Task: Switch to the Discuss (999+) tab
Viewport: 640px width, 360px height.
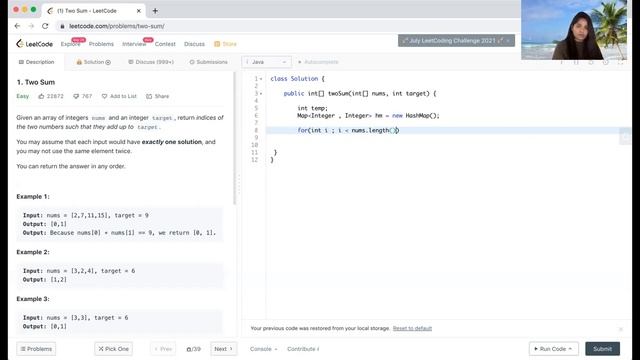Action: 151,62
